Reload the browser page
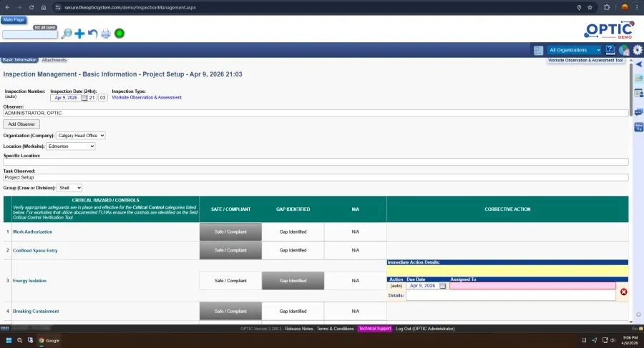The width and height of the screenshot is (644, 348). [31, 7]
